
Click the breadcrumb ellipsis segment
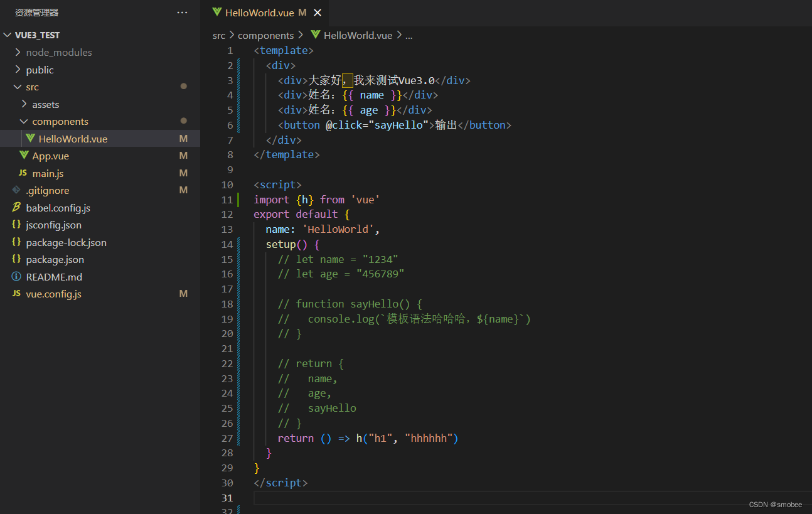coord(409,36)
